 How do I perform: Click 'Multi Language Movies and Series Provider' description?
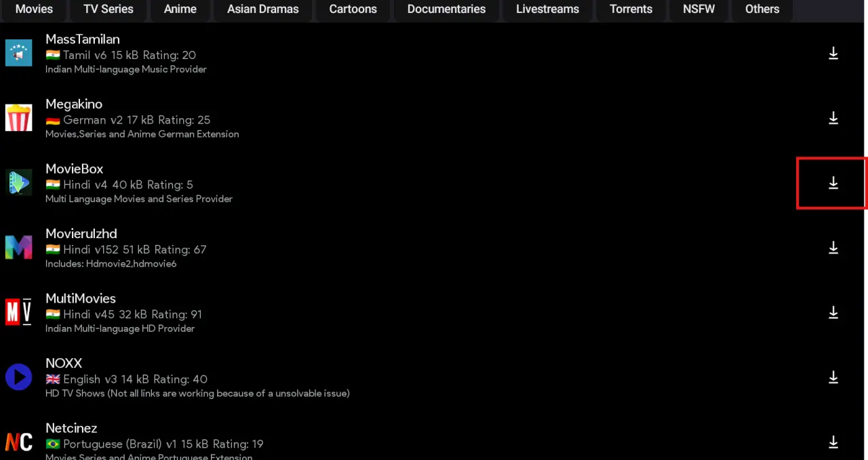tap(139, 199)
